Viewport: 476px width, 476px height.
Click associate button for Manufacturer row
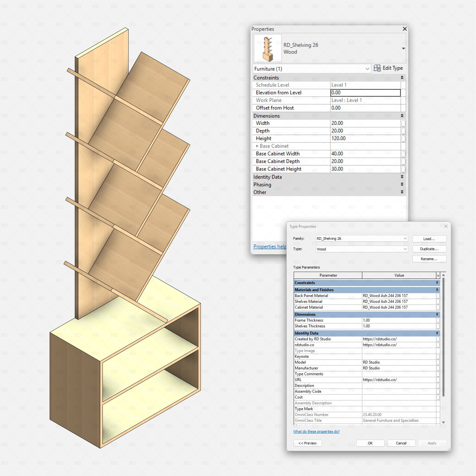pos(438,368)
